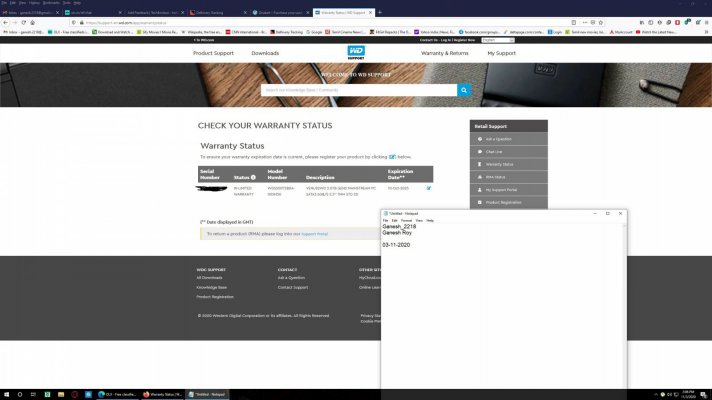The width and height of the screenshot is (712, 400).
Task: Click All Downloads footer link
Action: [x=209, y=278]
